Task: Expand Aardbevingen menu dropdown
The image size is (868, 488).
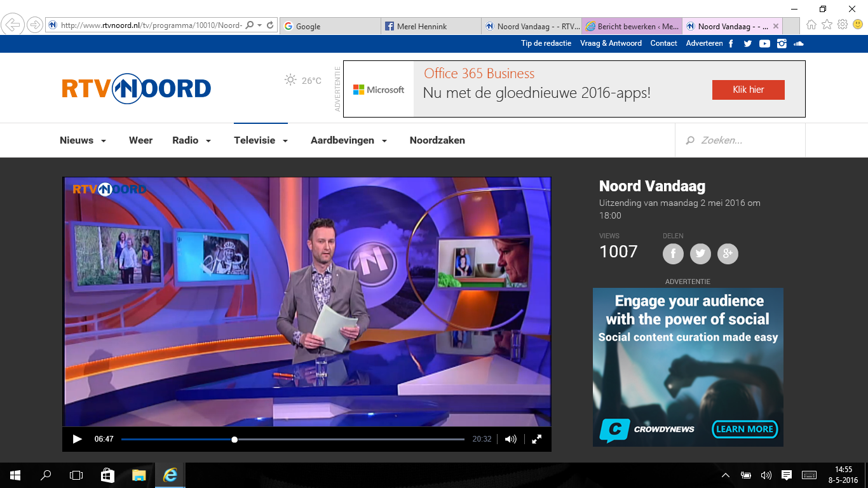Action: pos(384,141)
